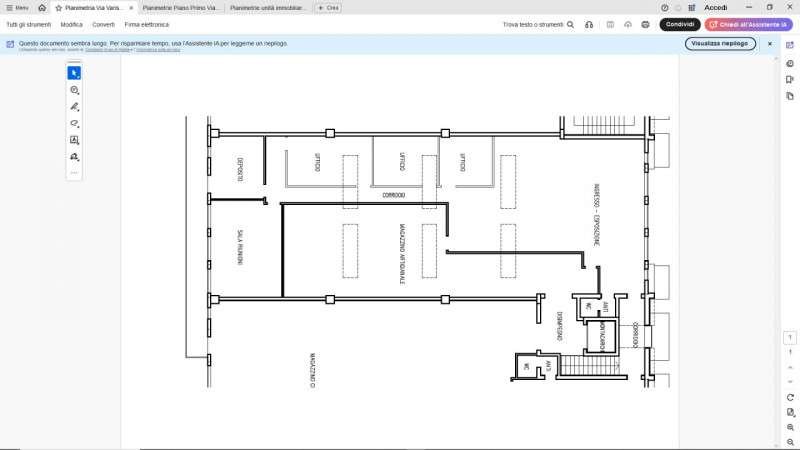The image size is (800, 450).
Task: Select the add text box tool
Action: tap(74, 140)
